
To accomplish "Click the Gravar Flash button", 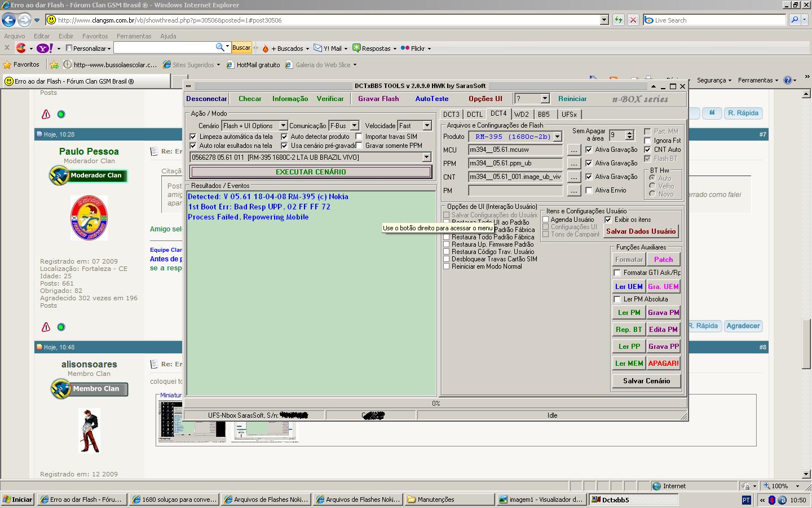I will [378, 99].
